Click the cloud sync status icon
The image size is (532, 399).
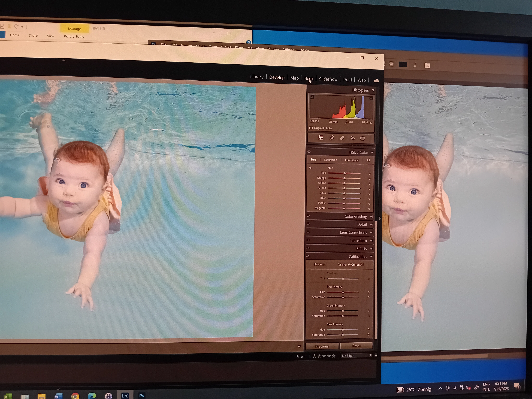pyautogui.click(x=376, y=81)
